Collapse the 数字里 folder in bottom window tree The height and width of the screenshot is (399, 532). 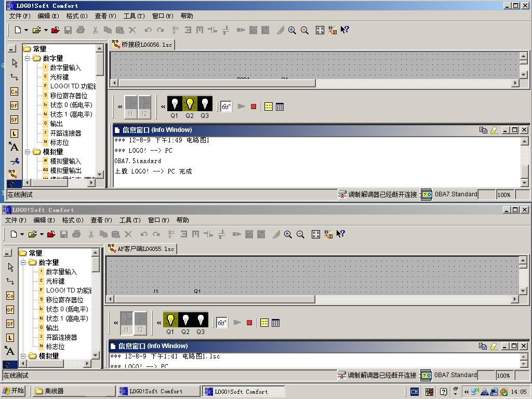click(23, 262)
